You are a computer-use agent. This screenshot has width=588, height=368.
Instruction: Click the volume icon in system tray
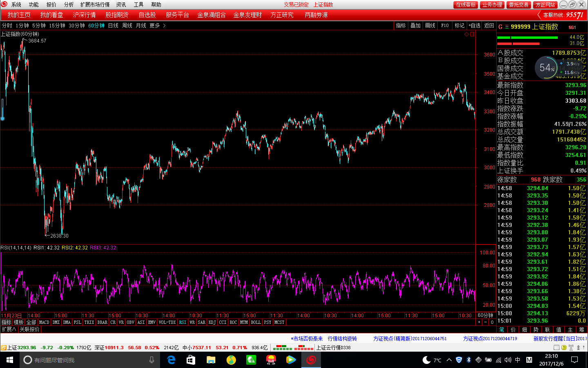point(508,360)
